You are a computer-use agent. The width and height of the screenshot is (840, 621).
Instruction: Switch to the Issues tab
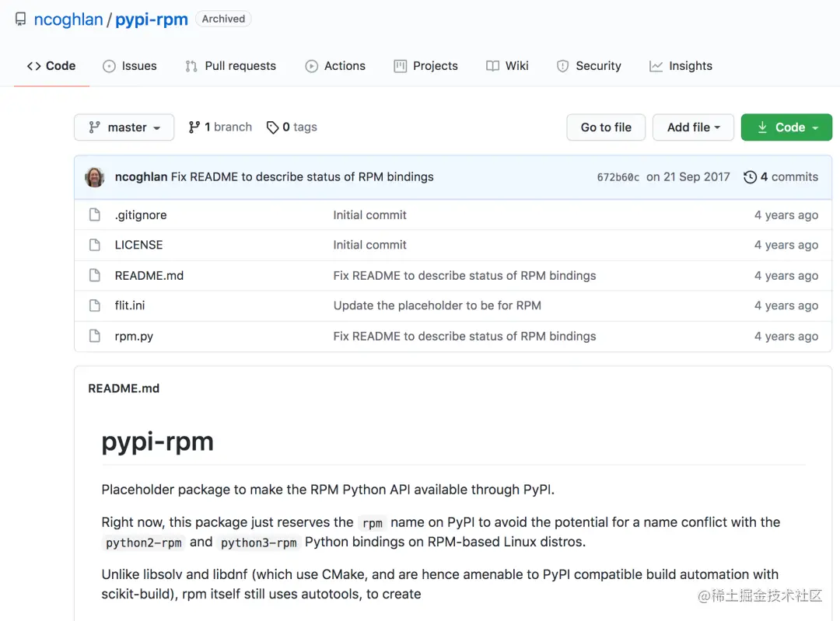pyautogui.click(x=130, y=66)
